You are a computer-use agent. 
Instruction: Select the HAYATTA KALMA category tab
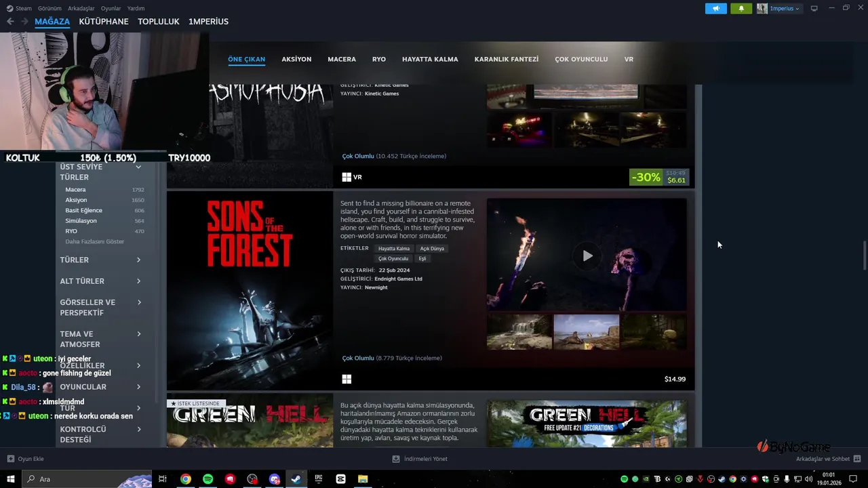coord(430,59)
